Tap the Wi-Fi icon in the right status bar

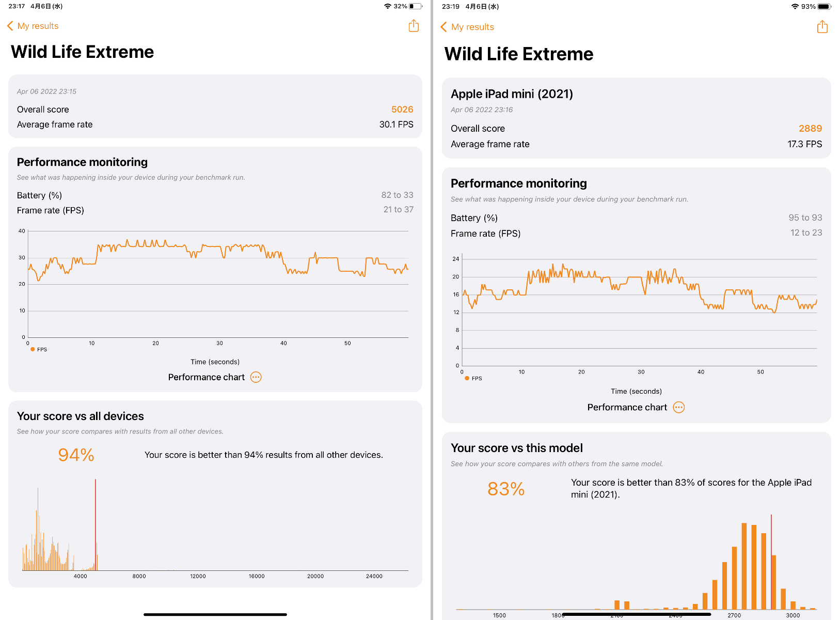pyautogui.click(x=795, y=6)
